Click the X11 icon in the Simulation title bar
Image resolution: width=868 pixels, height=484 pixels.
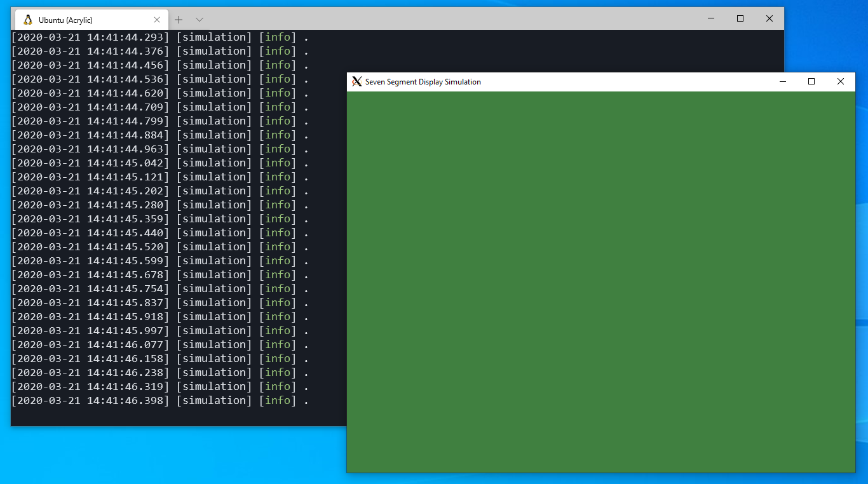pos(357,81)
